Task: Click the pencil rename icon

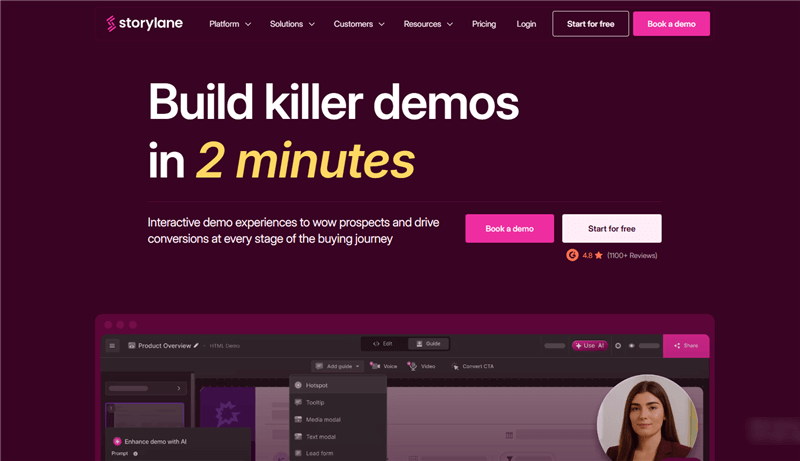Action: coord(196,346)
